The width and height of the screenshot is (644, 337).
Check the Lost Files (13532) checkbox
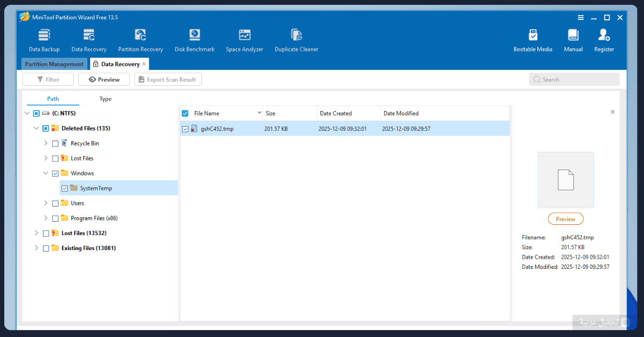(x=46, y=233)
